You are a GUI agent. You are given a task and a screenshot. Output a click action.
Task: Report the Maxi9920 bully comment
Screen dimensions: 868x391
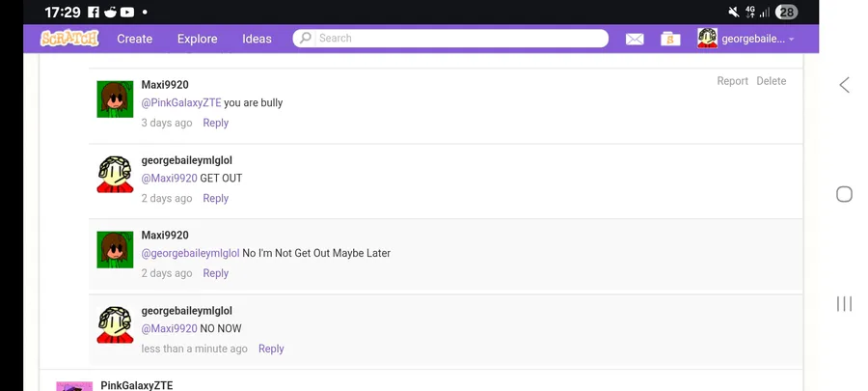point(732,81)
